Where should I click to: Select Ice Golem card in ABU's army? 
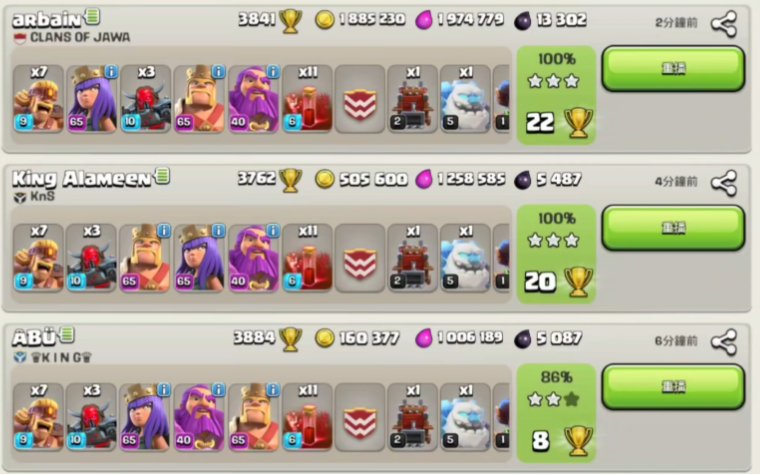(465, 416)
